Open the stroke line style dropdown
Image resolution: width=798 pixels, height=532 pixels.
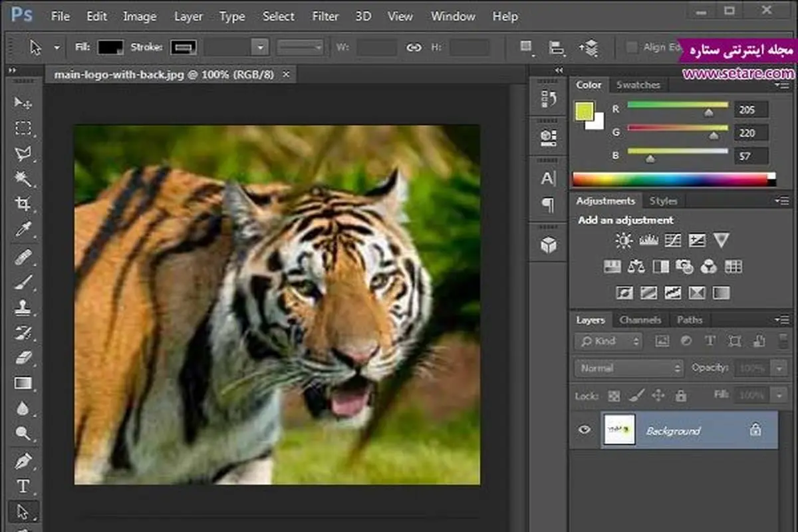[300, 47]
